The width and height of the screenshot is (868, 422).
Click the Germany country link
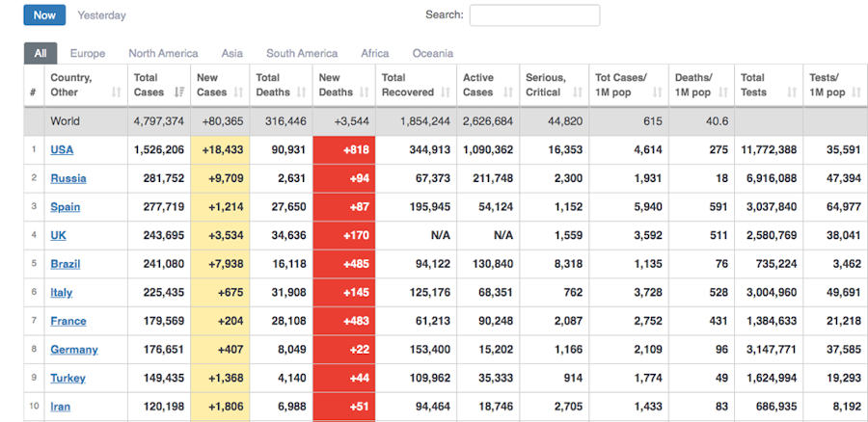(x=73, y=350)
